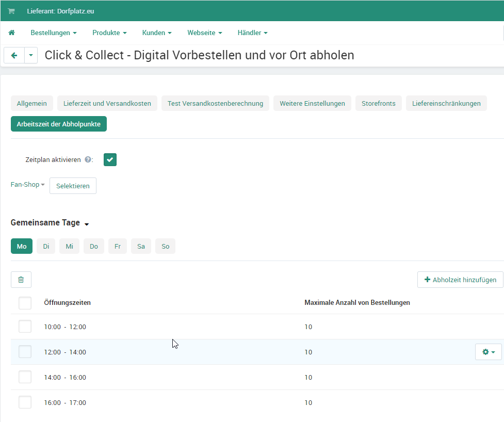504x422 pixels.
Task: Check the 12:00 - 14:00 row checkbox
Action: (x=25, y=352)
